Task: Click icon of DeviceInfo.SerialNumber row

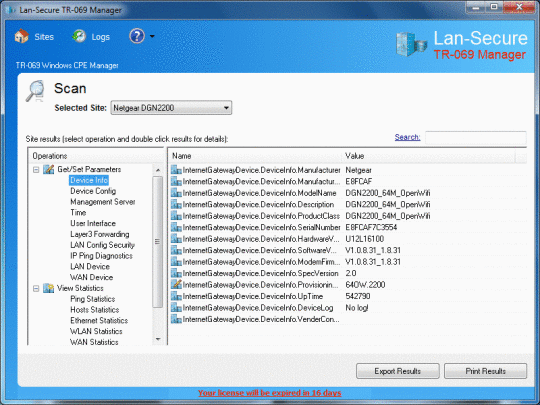Action: (176, 227)
